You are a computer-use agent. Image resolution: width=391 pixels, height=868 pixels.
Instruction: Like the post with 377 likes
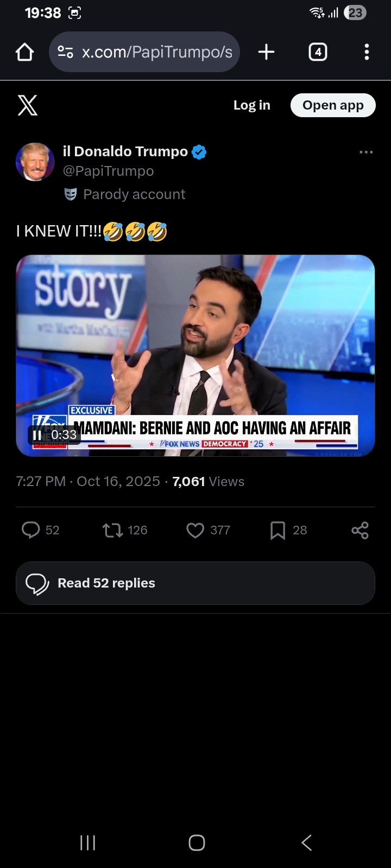195,530
